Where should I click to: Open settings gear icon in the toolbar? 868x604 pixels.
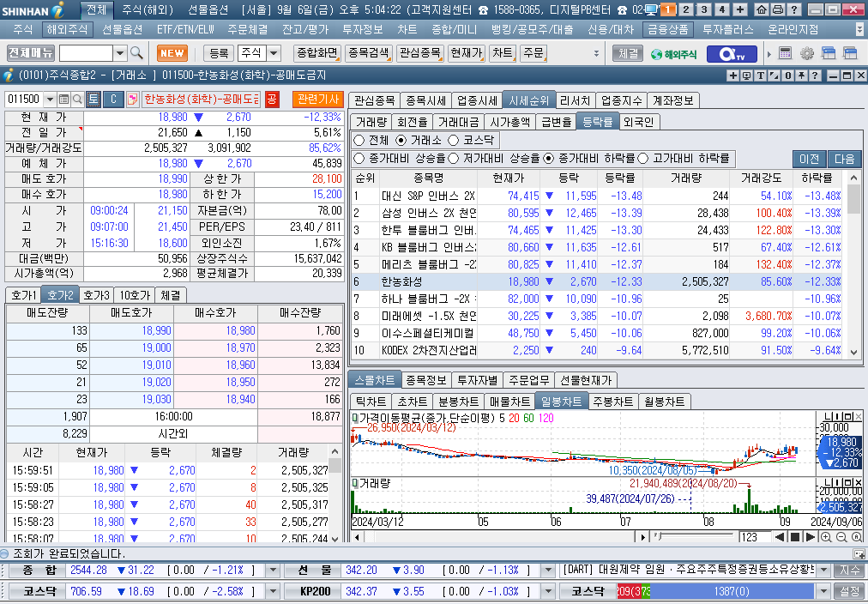807,53
